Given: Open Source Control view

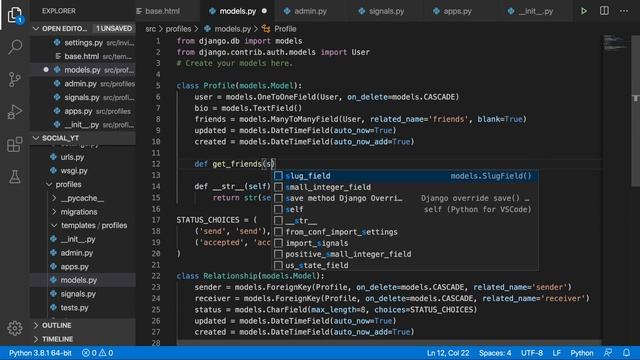Looking at the screenshot, I should pyautogui.click(x=15, y=79).
